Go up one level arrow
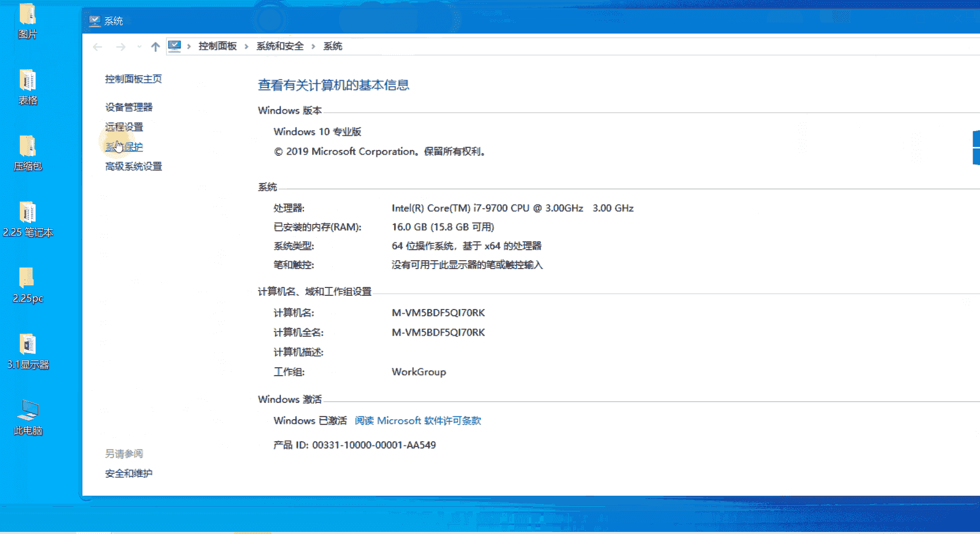980x534 pixels. [155, 47]
